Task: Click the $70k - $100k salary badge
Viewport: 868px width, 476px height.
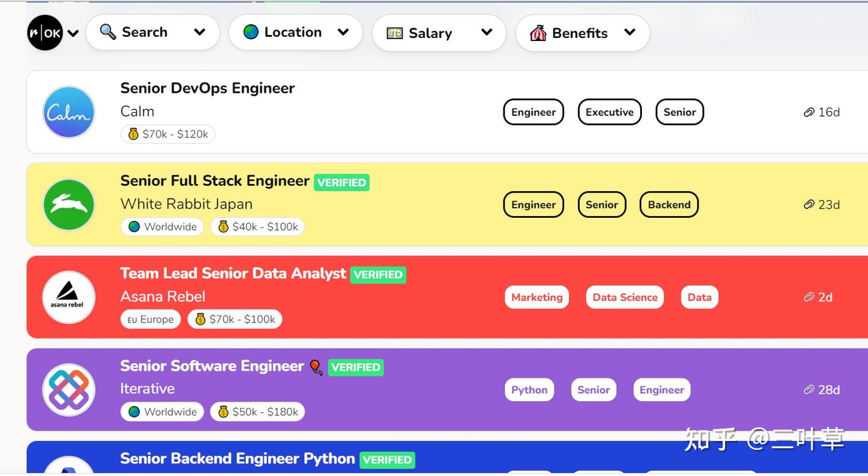Action: tap(234, 319)
